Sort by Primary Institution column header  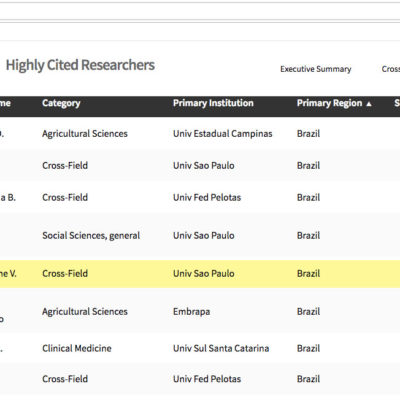tap(213, 103)
